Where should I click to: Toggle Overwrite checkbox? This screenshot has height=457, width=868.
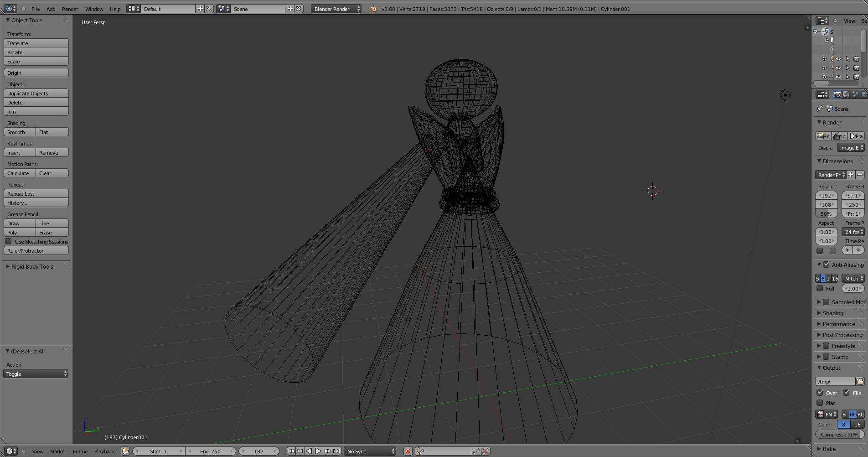click(x=820, y=393)
